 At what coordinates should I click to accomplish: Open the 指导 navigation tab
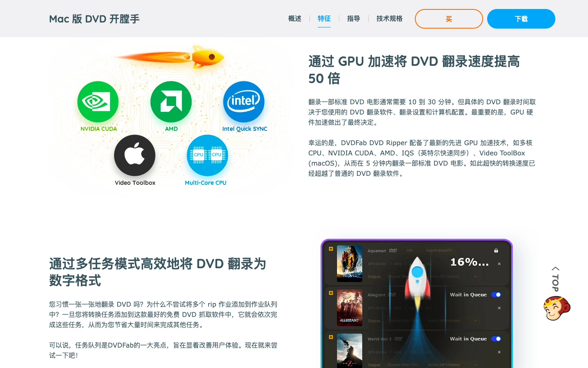click(354, 18)
